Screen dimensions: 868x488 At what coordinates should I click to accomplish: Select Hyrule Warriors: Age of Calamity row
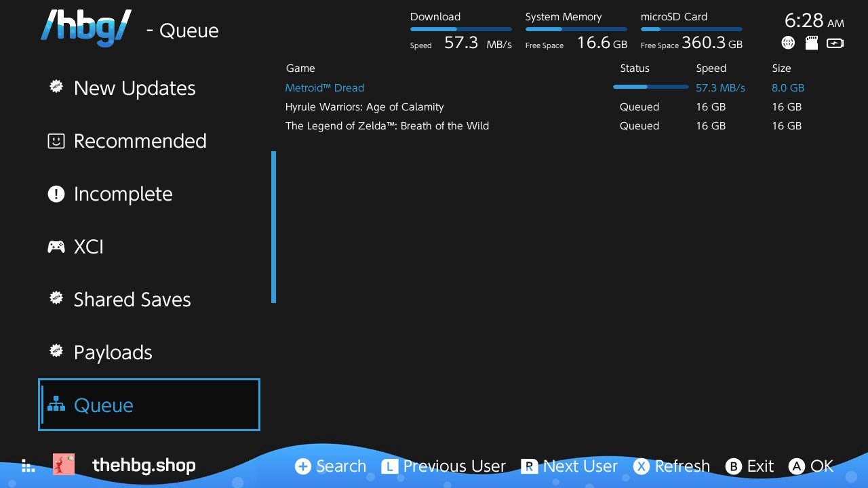point(364,106)
